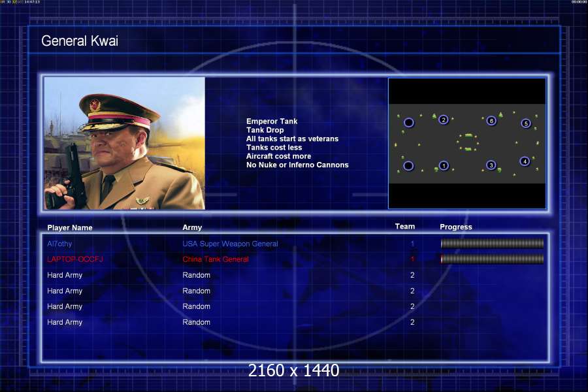
Task: Click the General Kwai portrait image
Action: click(125, 143)
